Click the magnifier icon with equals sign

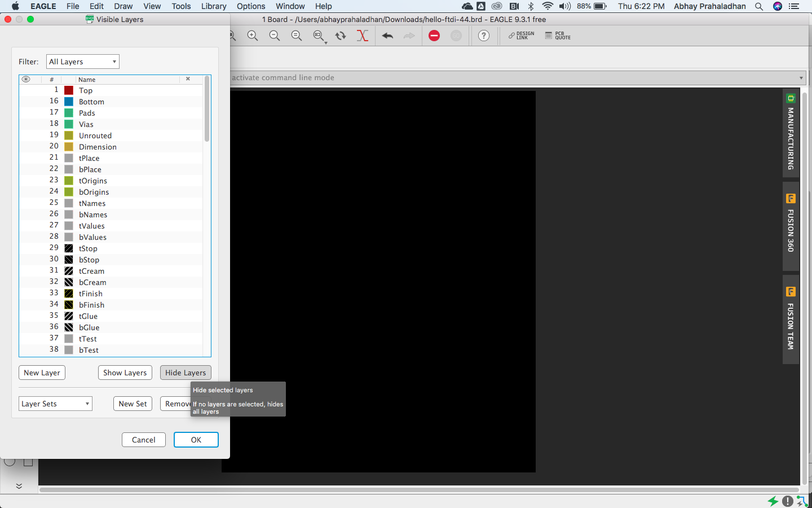(297, 36)
